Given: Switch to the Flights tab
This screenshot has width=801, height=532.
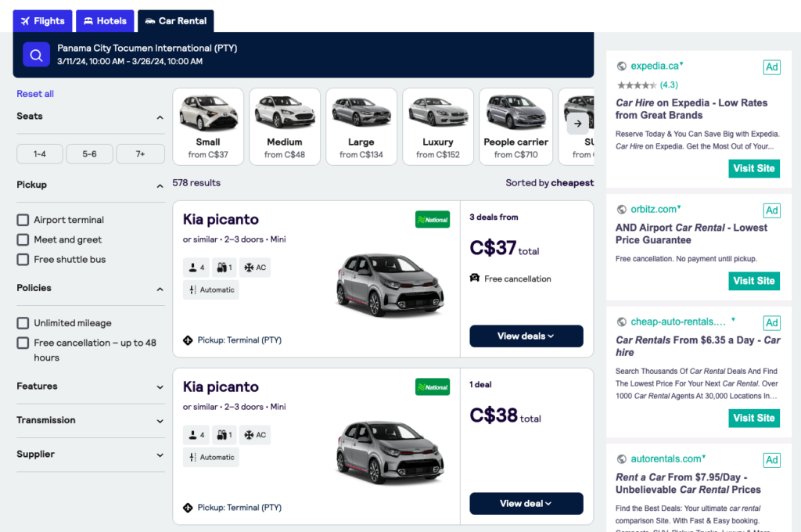Looking at the screenshot, I should pyautogui.click(x=43, y=21).
